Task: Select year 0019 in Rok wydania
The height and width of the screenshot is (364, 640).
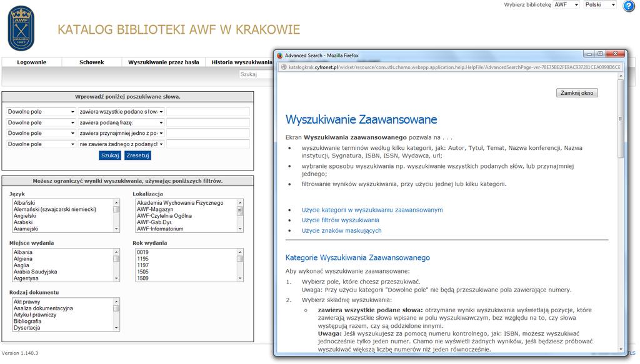Action: coord(143,252)
